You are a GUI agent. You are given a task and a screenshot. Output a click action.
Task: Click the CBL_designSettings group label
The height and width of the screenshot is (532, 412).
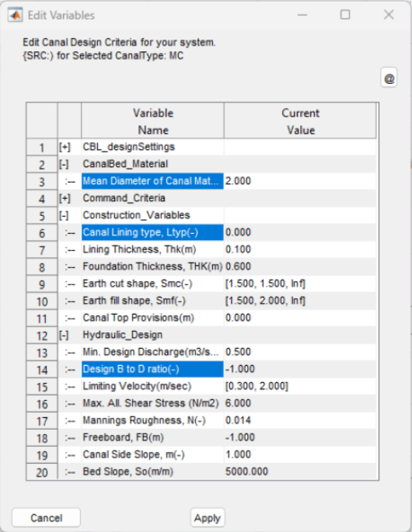pos(129,147)
